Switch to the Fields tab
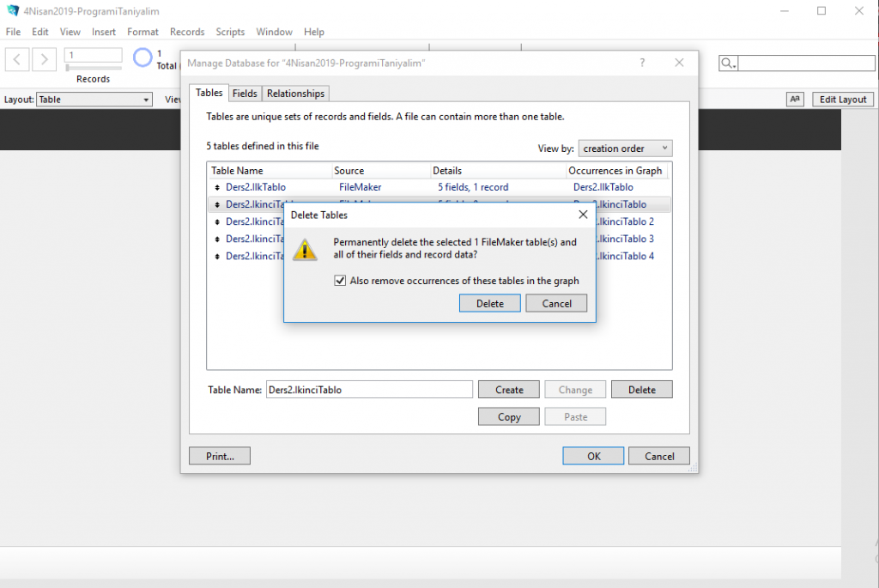Image resolution: width=879 pixels, height=588 pixels. [245, 94]
